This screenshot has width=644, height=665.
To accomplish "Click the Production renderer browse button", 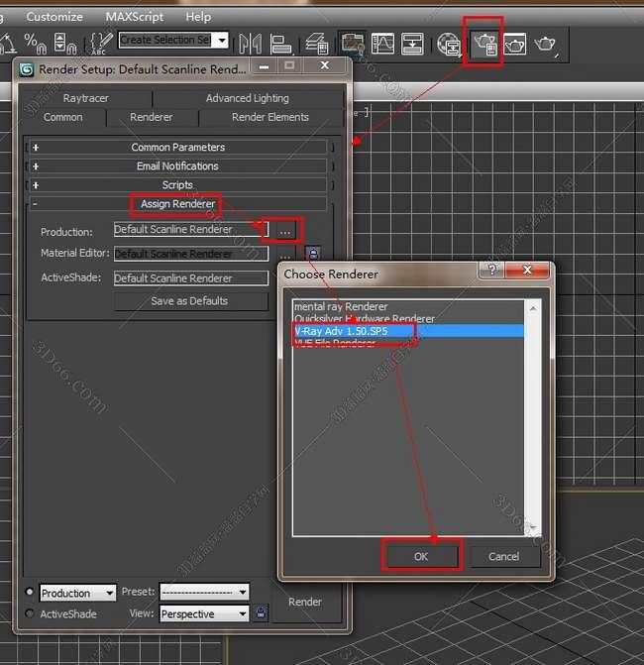I will pyautogui.click(x=285, y=231).
